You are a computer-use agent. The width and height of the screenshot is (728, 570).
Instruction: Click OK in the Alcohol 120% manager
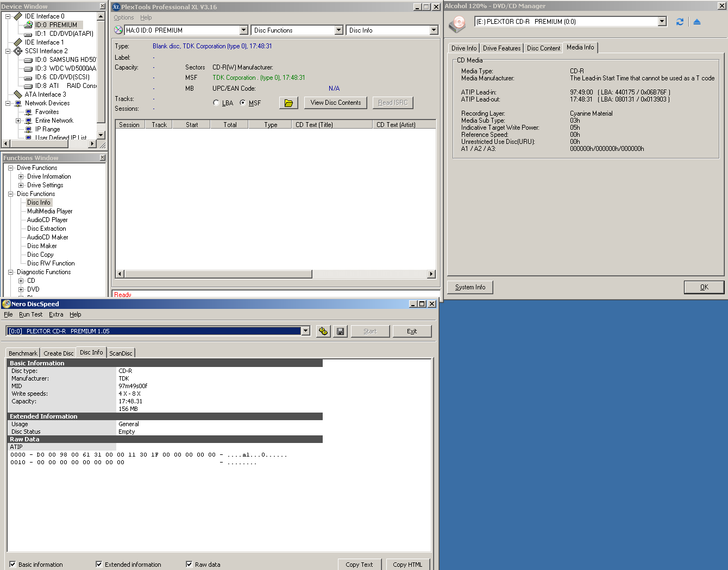coord(704,287)
